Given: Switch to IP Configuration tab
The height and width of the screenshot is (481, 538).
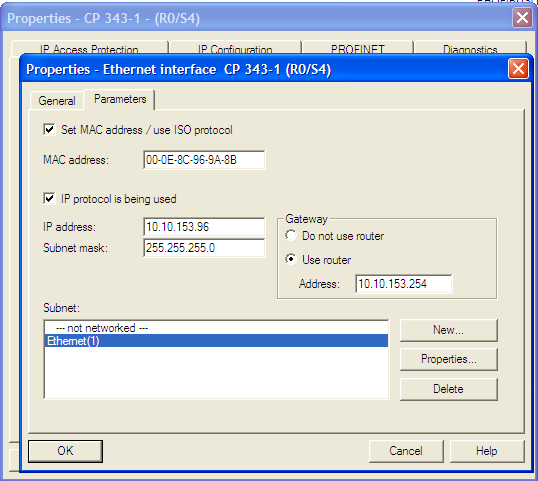Looking at the screenshot, I should tap(235, 49).
